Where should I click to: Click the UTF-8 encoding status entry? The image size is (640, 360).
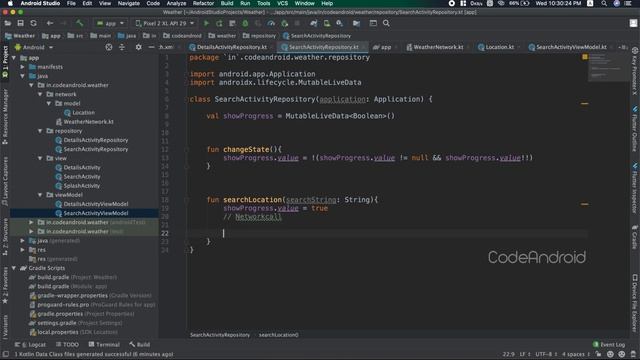(545, 354)
